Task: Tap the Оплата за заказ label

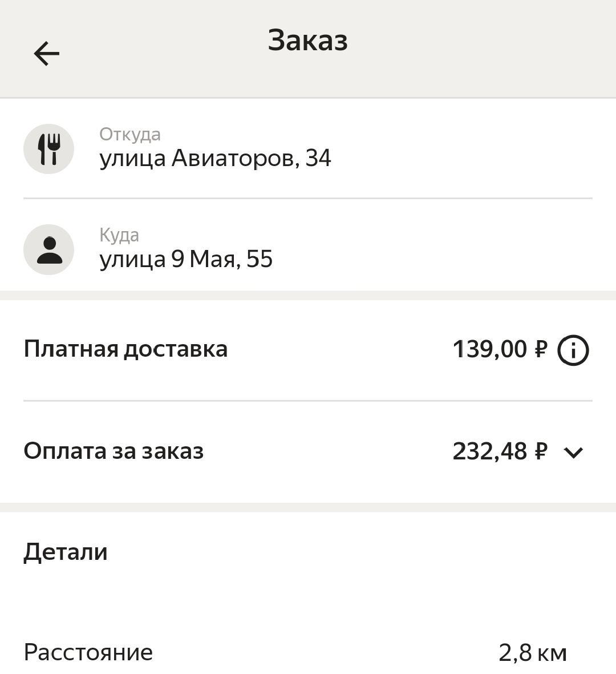Action: click(114, 451)
